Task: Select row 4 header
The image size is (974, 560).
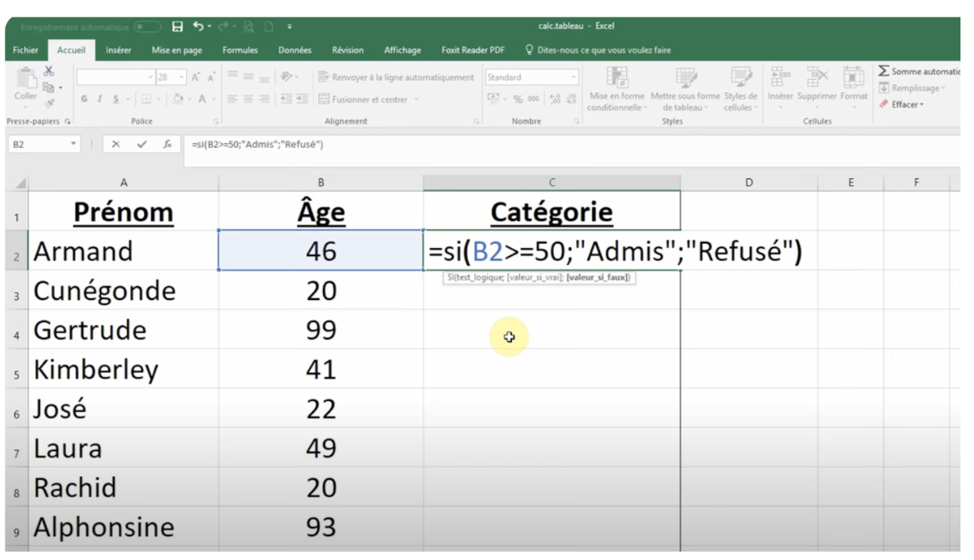Action: [x=17, y=331]
